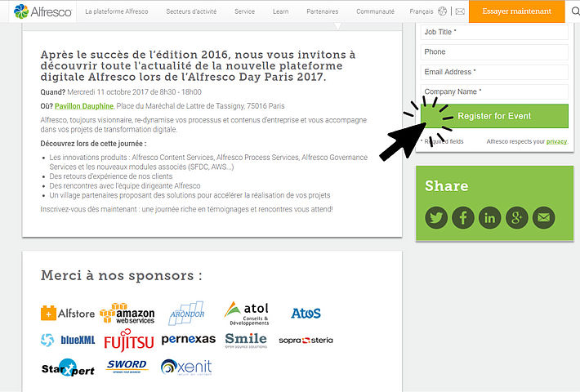This screenshot has width=580, height=392.
Task: Click the Fujitsu sponsor logo
Action: [129, 340]
